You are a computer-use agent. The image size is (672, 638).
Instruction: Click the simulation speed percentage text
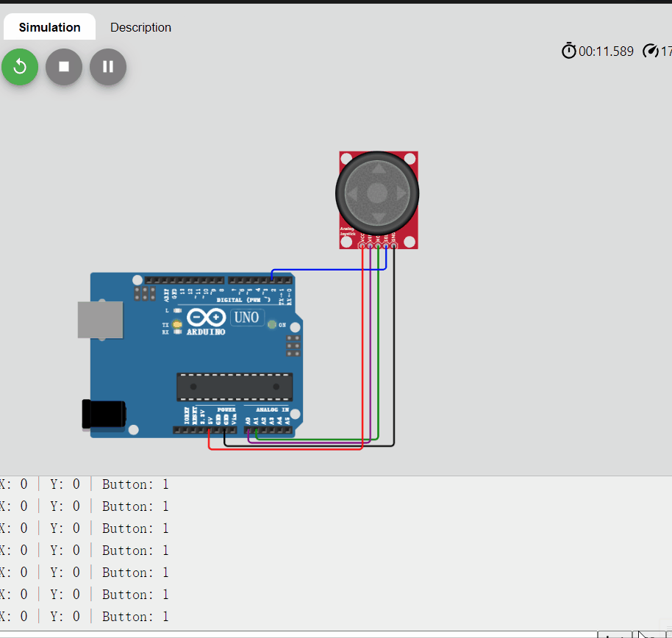(x=666, y=51)
